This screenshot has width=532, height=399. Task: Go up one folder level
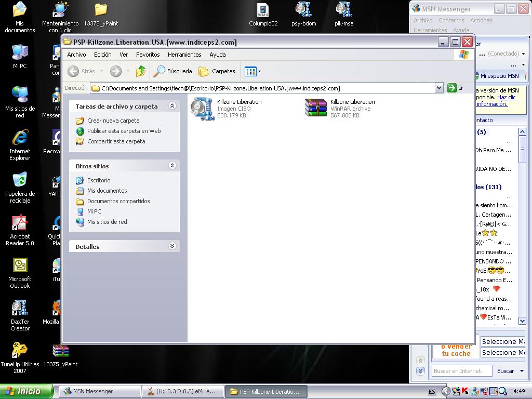tap(141, 71)
